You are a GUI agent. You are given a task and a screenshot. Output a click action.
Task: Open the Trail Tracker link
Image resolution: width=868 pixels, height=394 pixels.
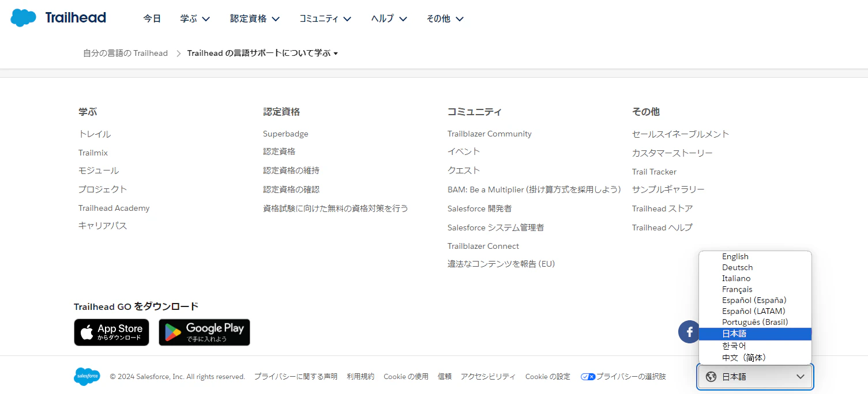click(654, 172)
